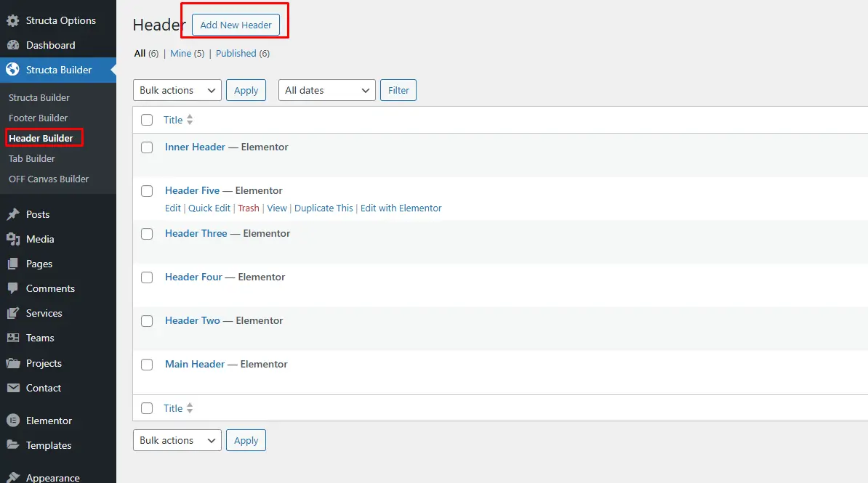Click the Media icon in sidebar
868x483 pixels.
tap(13, 239)
